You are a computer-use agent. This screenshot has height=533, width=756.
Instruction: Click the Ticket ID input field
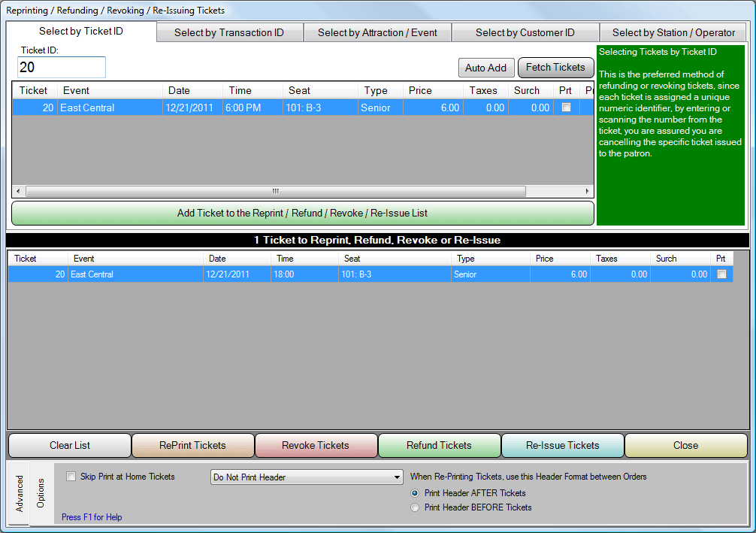[62, 68]
